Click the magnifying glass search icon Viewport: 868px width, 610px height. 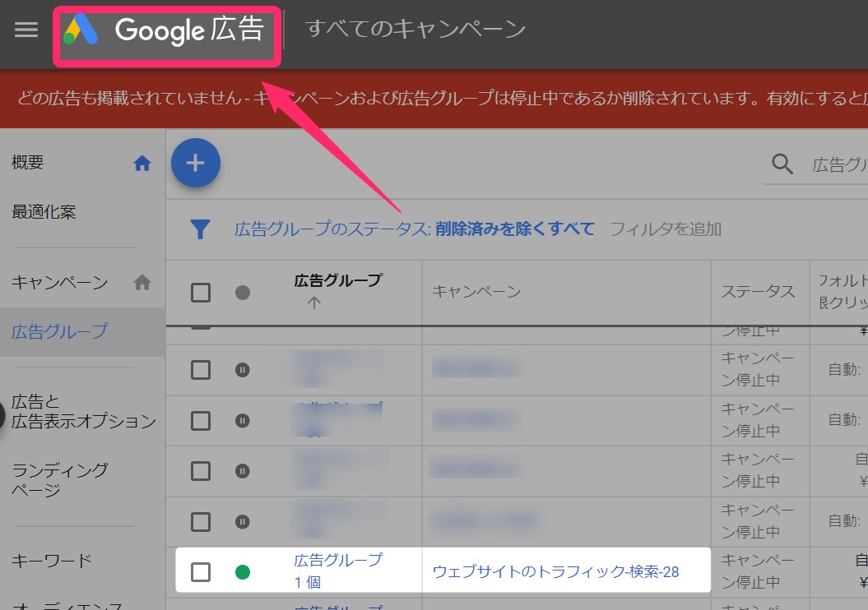coord(782,164)
